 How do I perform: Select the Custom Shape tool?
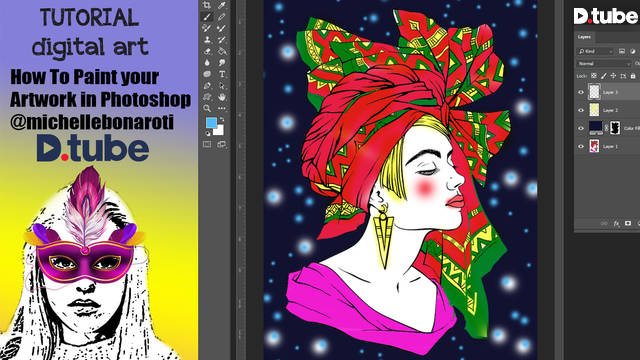207,97
